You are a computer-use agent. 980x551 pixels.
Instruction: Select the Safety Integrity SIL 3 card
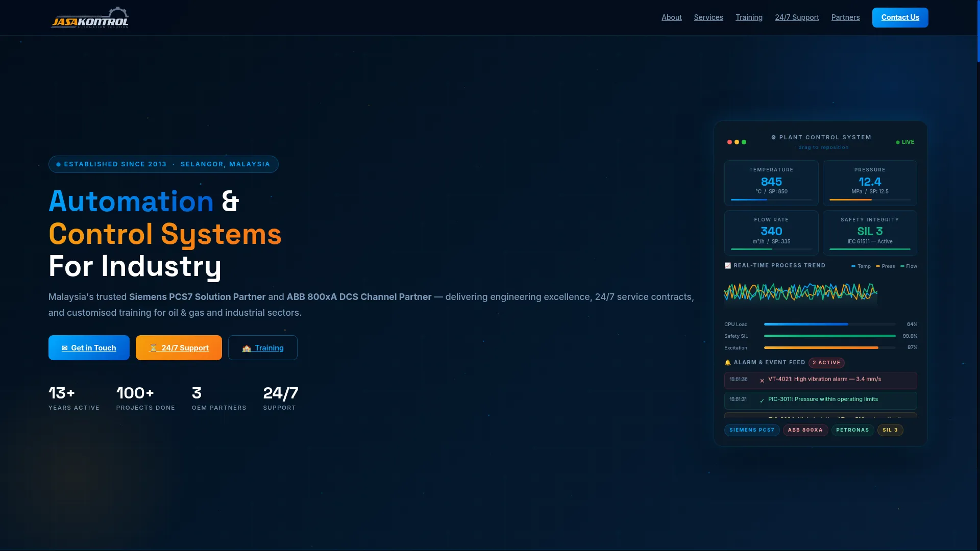870,233
